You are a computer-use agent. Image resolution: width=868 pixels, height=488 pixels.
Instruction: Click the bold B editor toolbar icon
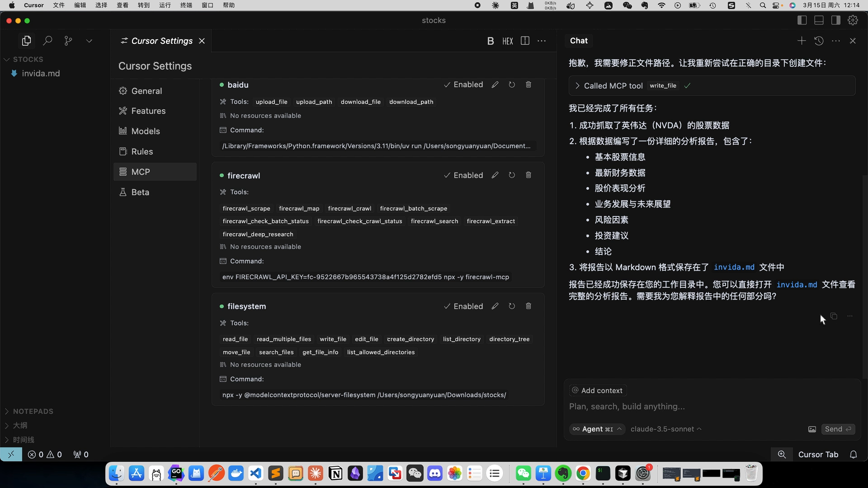pyautogui.click(x=491, y=41)
